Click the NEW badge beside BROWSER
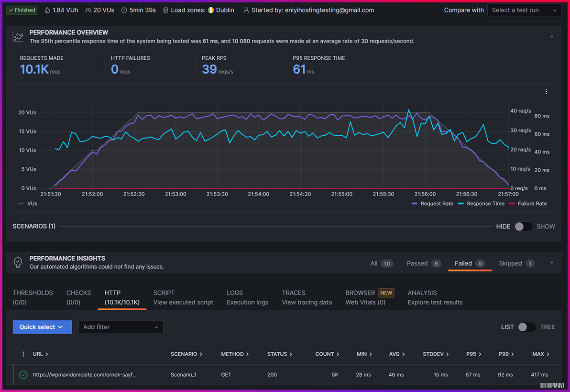 coord(386,293)
